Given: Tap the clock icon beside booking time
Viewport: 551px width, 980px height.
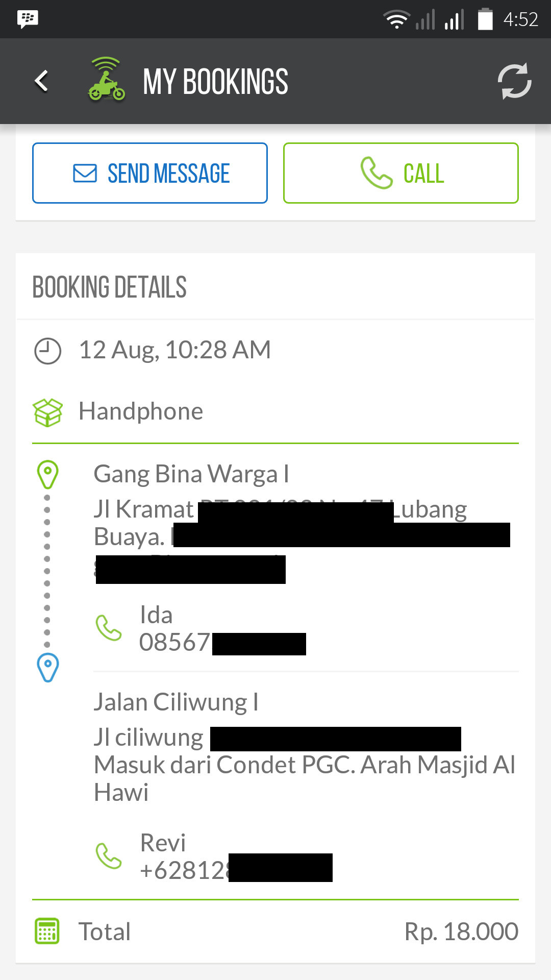Looking at the screenshot, I should (x=47, y=351).
